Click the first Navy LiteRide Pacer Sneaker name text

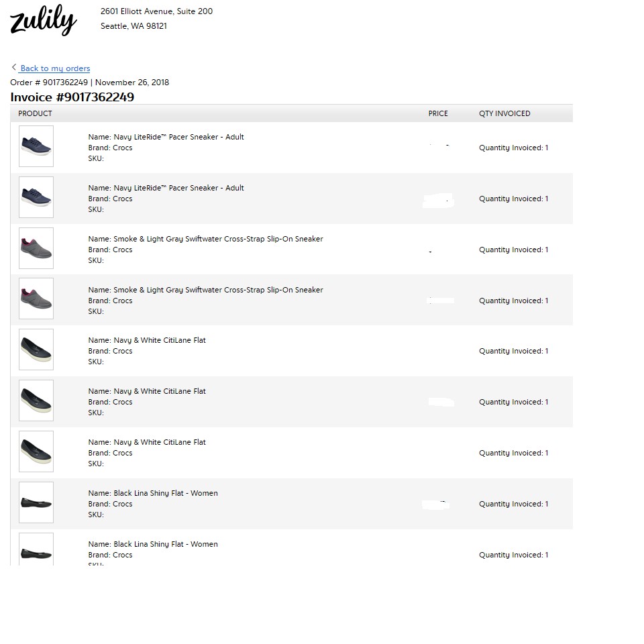(166, 137)
